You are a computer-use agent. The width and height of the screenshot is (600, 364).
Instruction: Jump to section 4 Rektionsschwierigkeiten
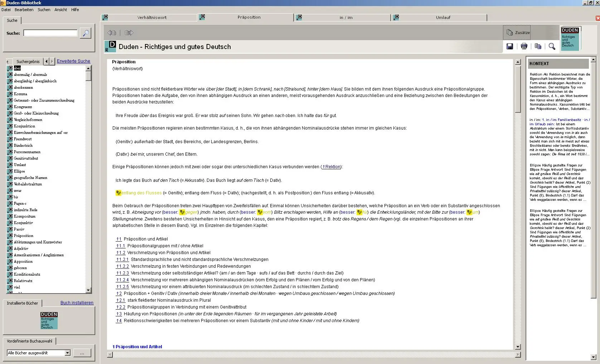(x=119, y=321)
